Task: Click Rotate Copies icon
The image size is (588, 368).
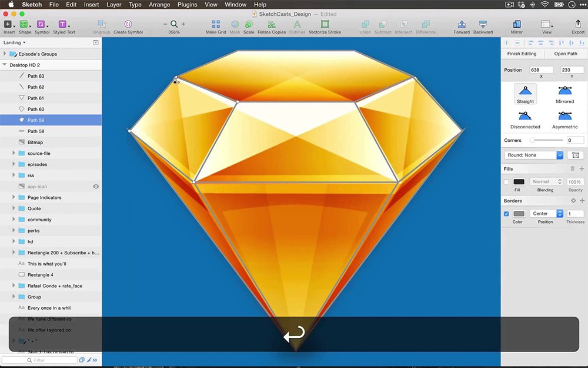Action: pos(272,24)
